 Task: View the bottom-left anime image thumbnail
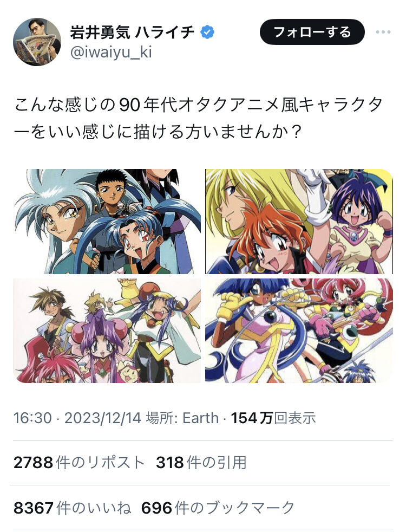(107, 331)
